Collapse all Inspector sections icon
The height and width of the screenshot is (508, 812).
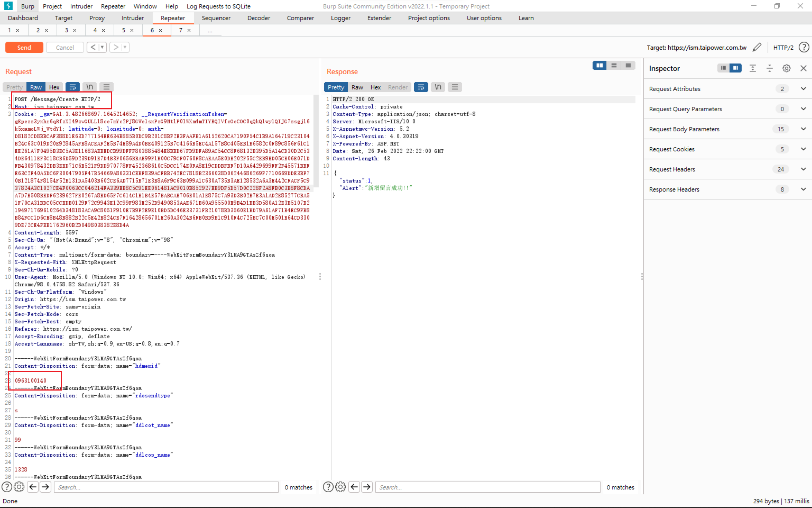(x=770, y=68)
